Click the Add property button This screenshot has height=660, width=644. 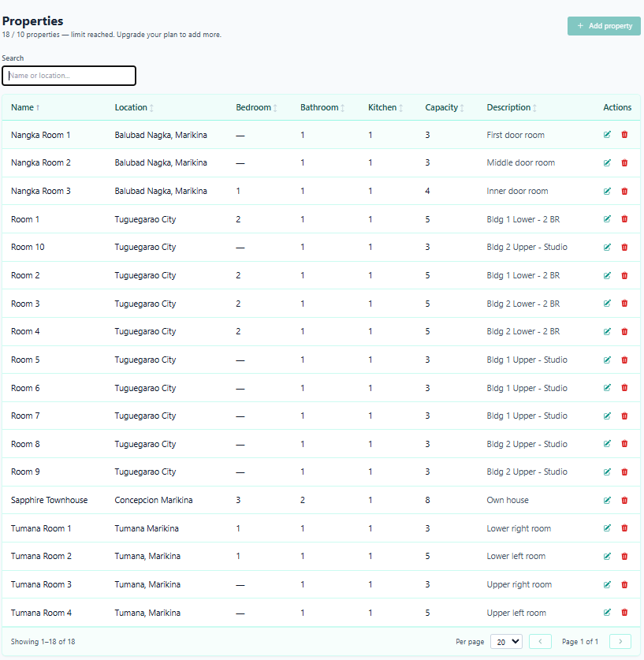click(x=604, y=26)
